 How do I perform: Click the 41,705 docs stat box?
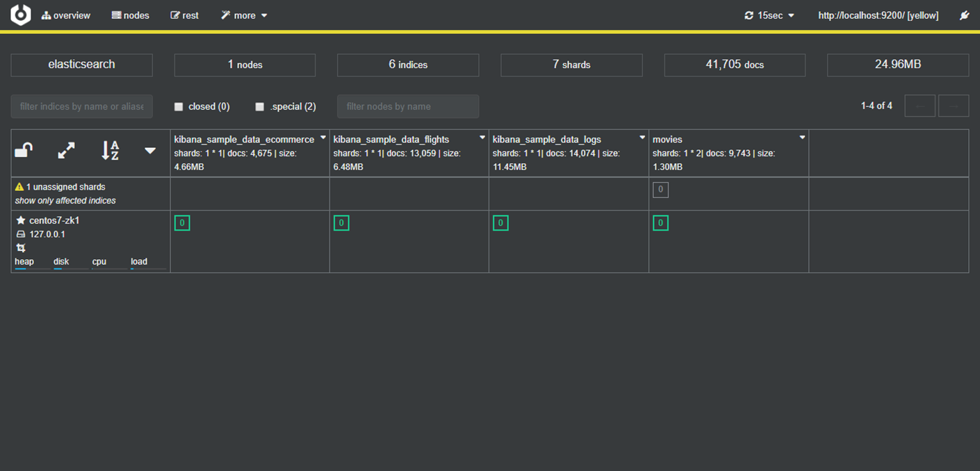[735, 65]
